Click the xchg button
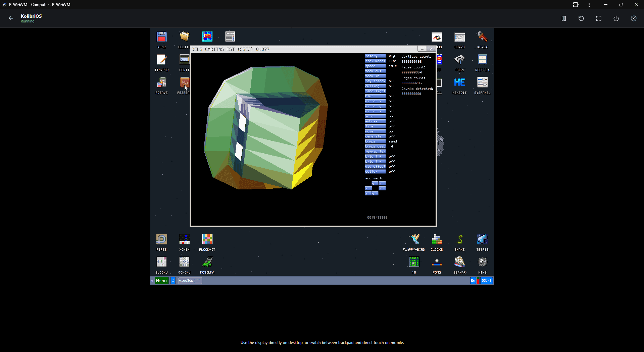Image resolution: width=644 pixels, height=352 pixels. pos(375,116)
